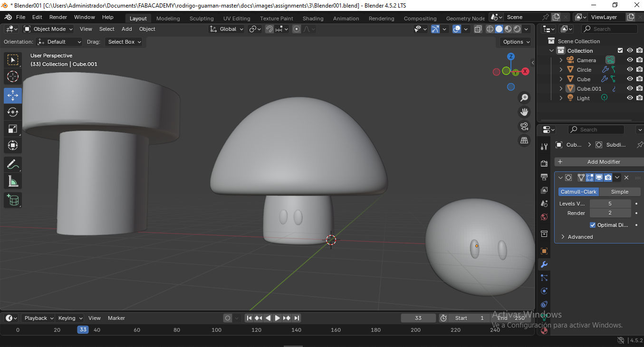Disable camera rendering for the Light
The width and height of the screenshot is (644, 347).
[639, 98]
